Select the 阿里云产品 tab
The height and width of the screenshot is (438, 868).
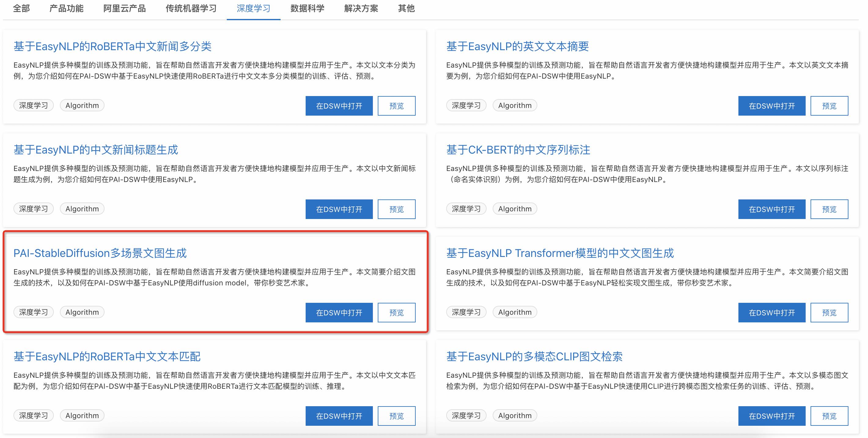124,9
